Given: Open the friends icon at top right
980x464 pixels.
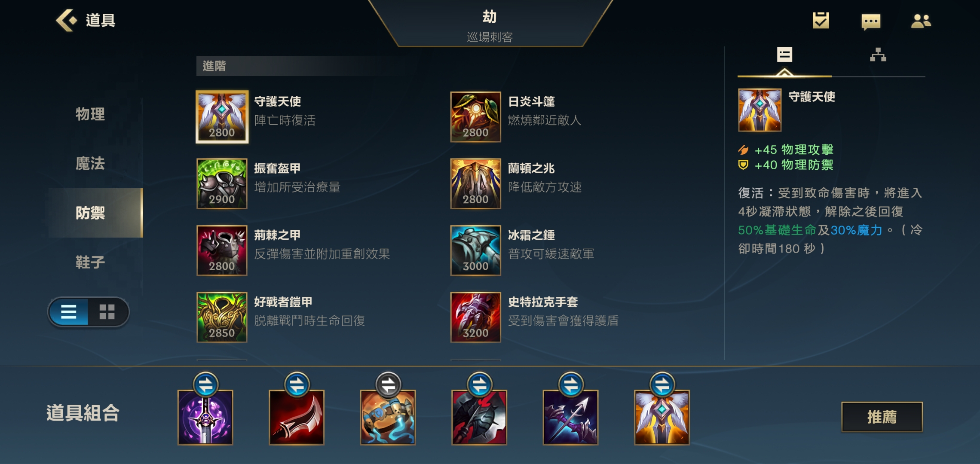Looking at the screenshot, I should pos(921,21).
